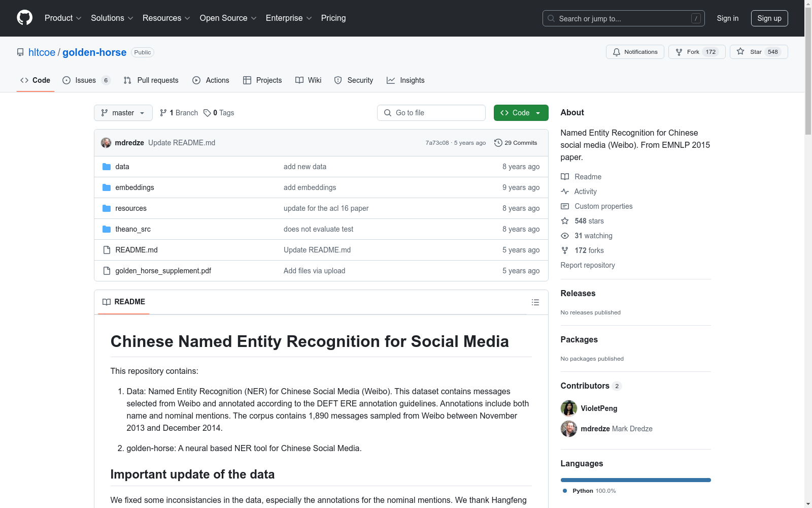Screen dimensions: 812x508
Task: Open the Pricing page
Action: 333,18
